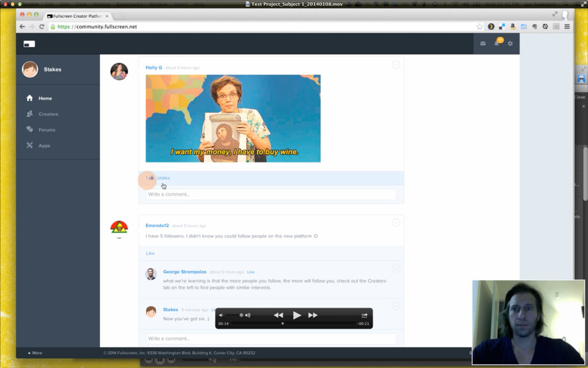Go back using the browser back arrow
This screenshot has width=588, height=368.
[x=22, y=26]
